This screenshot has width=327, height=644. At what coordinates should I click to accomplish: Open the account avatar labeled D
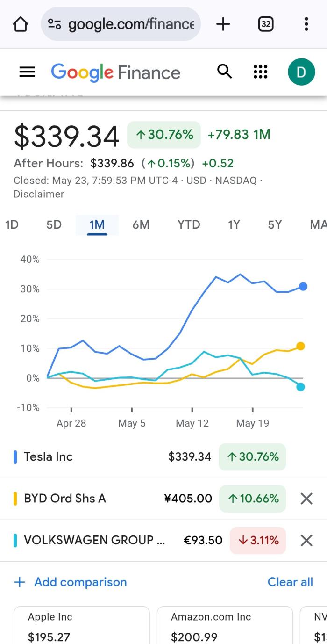tap(301, 72)
